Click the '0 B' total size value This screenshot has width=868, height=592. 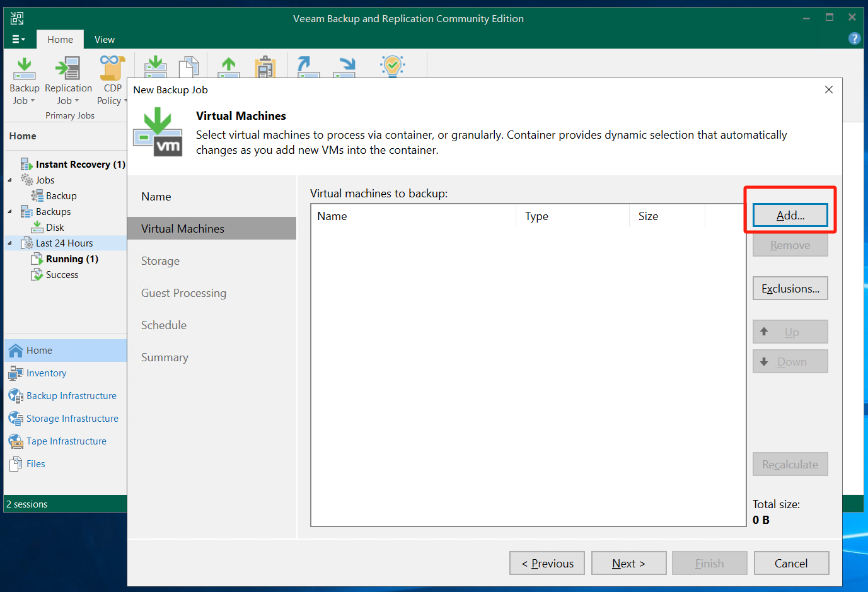pos(761,519)
